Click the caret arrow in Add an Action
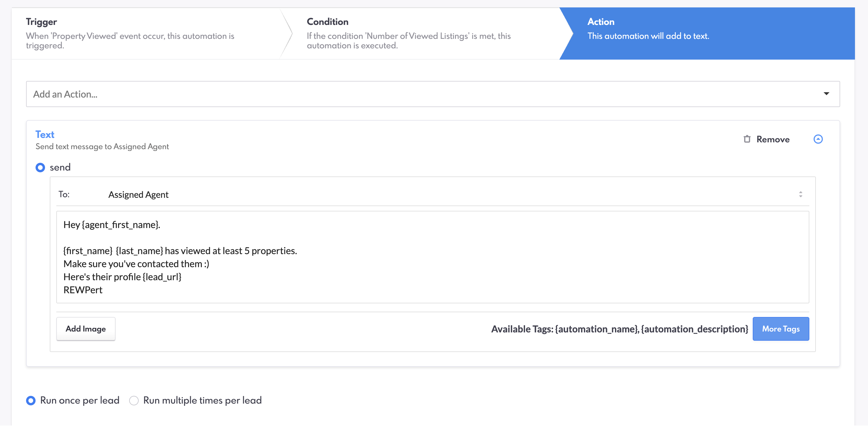868x427 pixels. (x=826, y=94)
